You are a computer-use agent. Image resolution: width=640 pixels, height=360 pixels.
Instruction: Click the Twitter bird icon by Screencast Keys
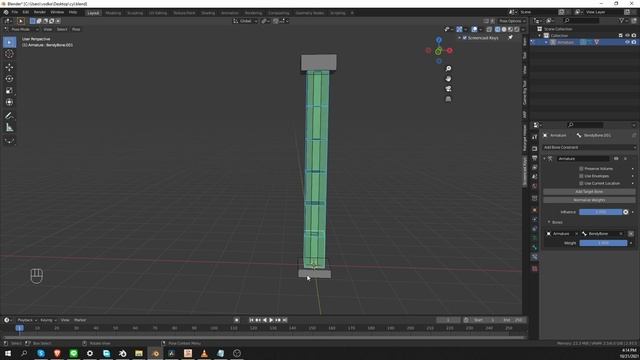(x=510, y=38)
